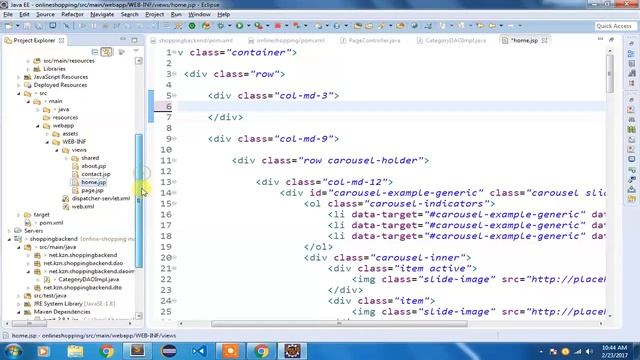Select CategoryDAOImpl.java in the tree
Image resolution: width=640 pixels, height=360 pixels.
88,280
